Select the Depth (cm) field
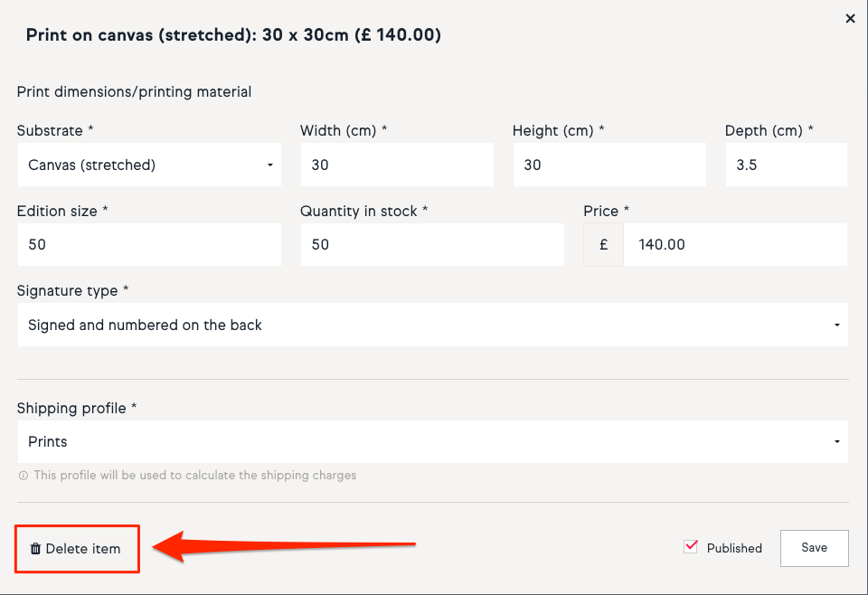Image resolution: width=868 pixels, height=595 pixels. [786, 165]
